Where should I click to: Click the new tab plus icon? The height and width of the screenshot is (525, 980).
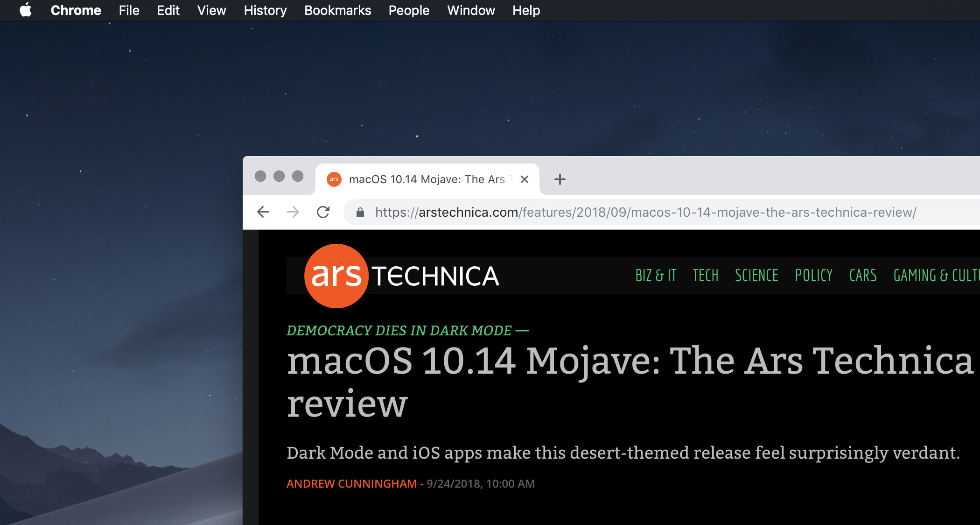[x=560, y=180]
